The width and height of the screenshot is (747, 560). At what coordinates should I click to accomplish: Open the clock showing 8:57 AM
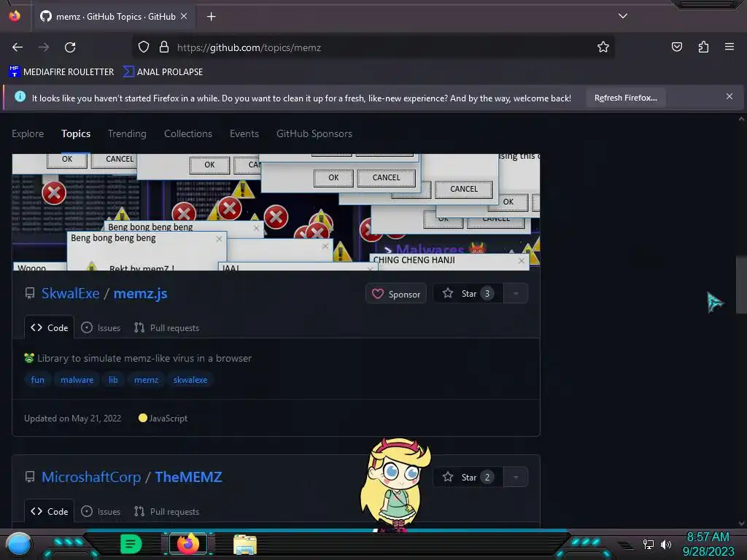click(x=708, y=544)
